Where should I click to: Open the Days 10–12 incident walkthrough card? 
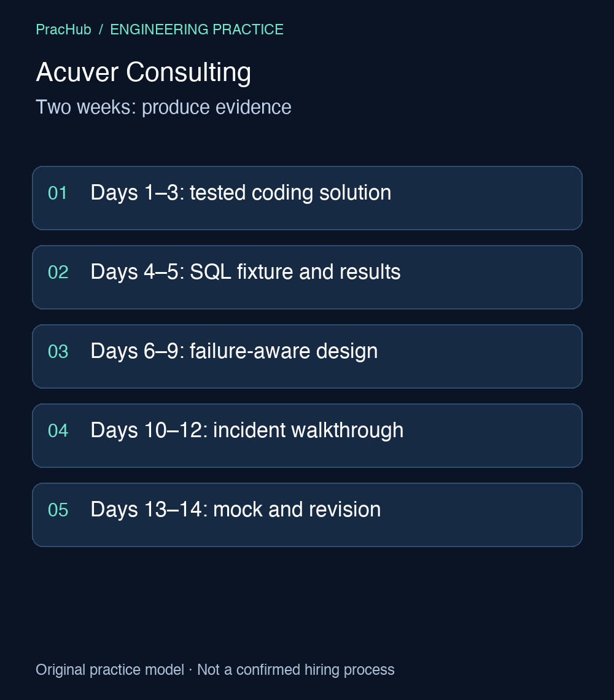coord(307,436)
